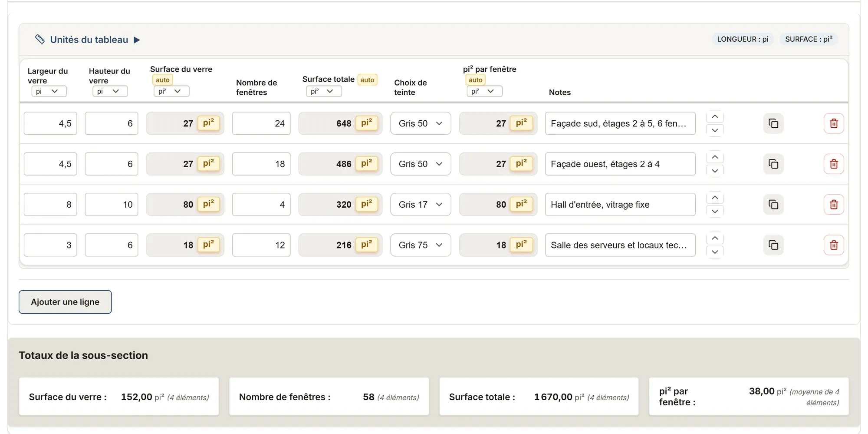The height and width of the screenshot is (434, 868).
Task: Delete the Façade ouest row
Action: click(834, 164)
